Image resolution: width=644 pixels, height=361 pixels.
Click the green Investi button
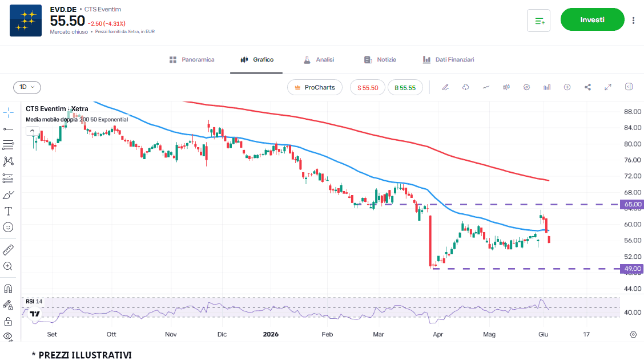pyautogui.click(x=592, y=20)
